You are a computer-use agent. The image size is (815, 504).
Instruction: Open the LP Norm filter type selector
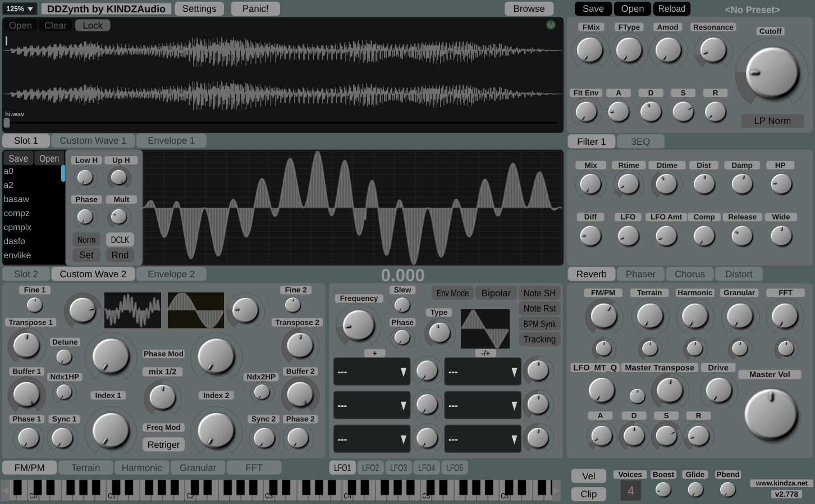click(772, 121)
